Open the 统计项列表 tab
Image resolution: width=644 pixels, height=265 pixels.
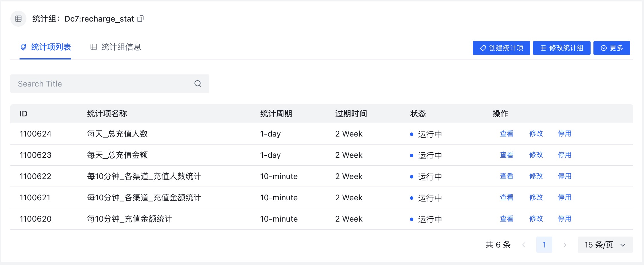click(x=45, y=47)
